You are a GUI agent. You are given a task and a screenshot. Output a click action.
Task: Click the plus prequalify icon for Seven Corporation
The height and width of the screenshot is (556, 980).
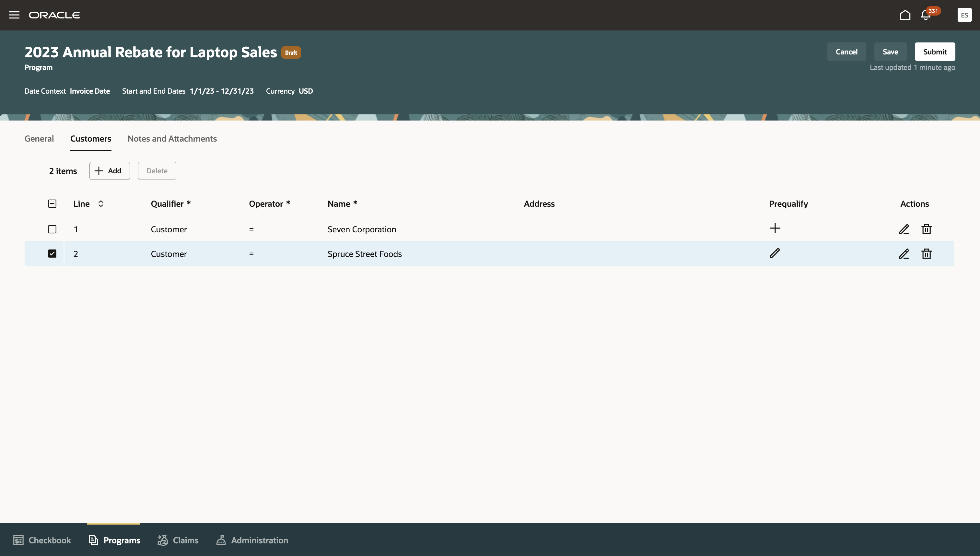click(x=775, y=228)
